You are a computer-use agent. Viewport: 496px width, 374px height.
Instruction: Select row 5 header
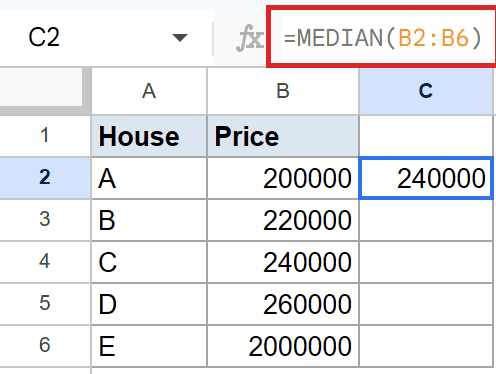coord(45,304)
